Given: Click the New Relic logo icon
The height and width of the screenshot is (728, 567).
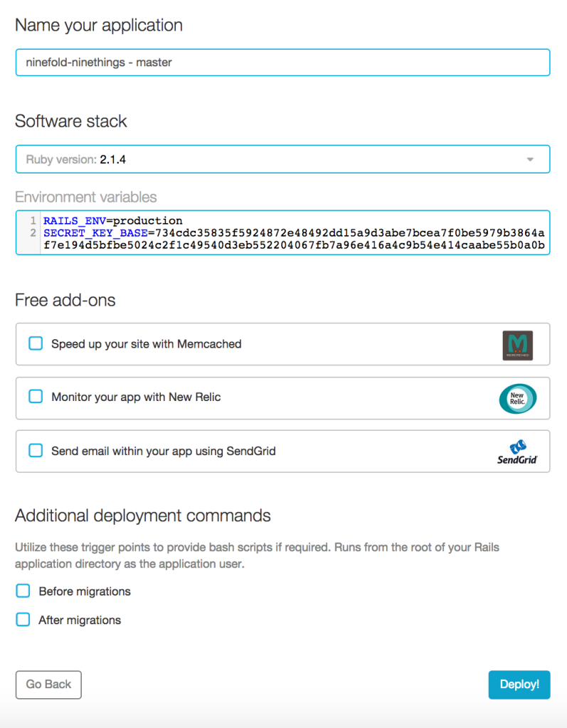Looking at the screenshot, I should 518,398.
